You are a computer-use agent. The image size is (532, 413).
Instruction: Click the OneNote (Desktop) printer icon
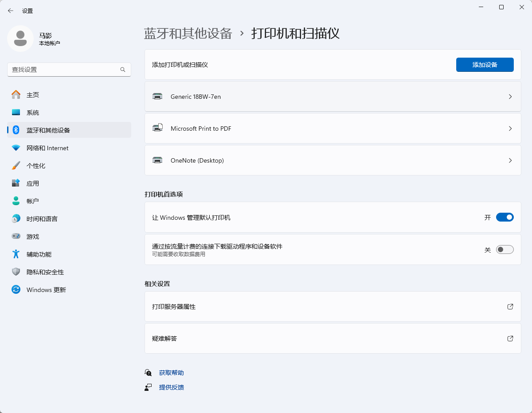point(157,160)
